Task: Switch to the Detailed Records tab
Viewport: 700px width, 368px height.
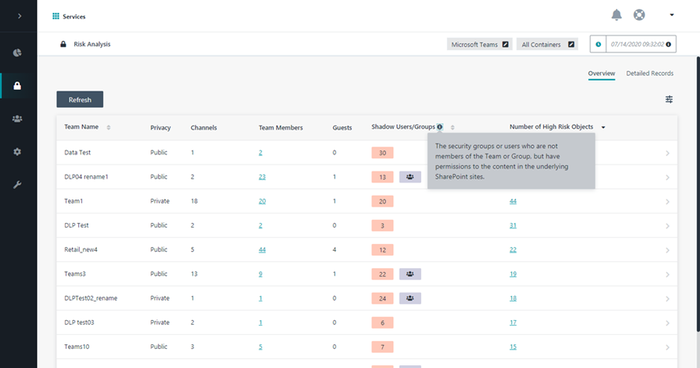Action: click(x=650, y=73)
